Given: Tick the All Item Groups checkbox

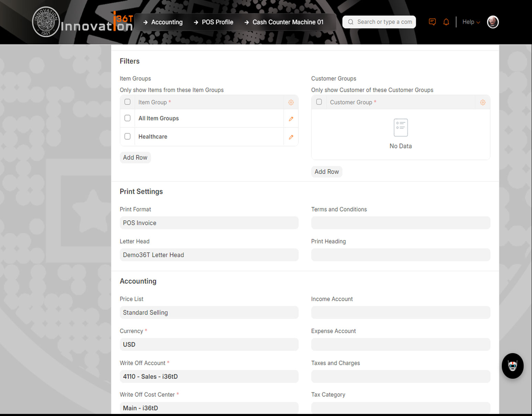Looking at the screenshot, I should (x=128, y=118).
